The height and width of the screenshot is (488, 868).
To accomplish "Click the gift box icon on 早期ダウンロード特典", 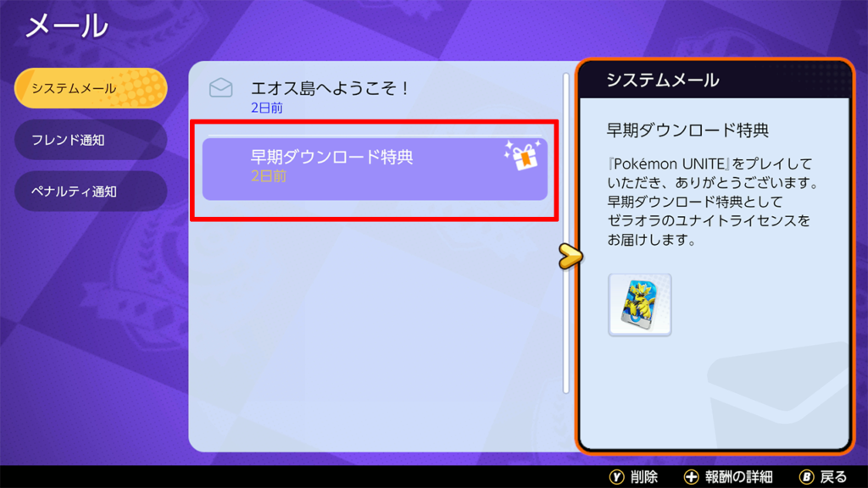I will 522,156.
